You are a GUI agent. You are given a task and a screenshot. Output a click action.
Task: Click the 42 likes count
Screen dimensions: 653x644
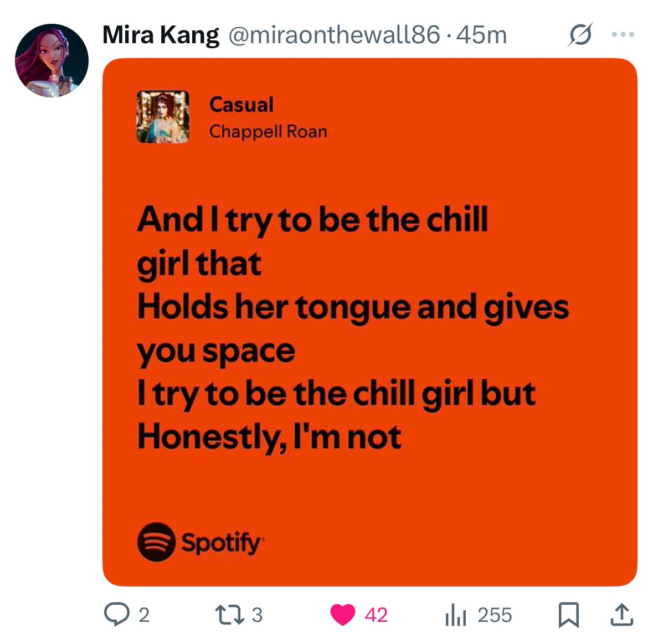point(376,615)
